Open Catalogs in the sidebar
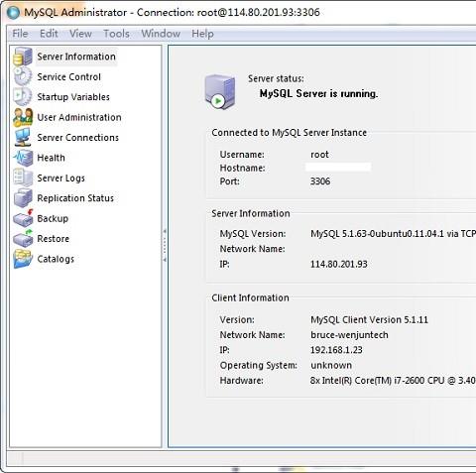 (x=56, y=259)
